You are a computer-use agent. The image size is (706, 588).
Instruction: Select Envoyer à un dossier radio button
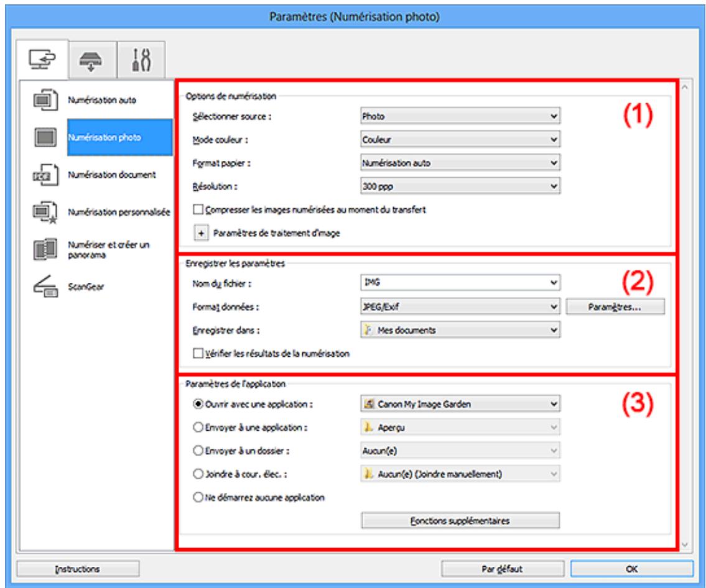(198, 451)
